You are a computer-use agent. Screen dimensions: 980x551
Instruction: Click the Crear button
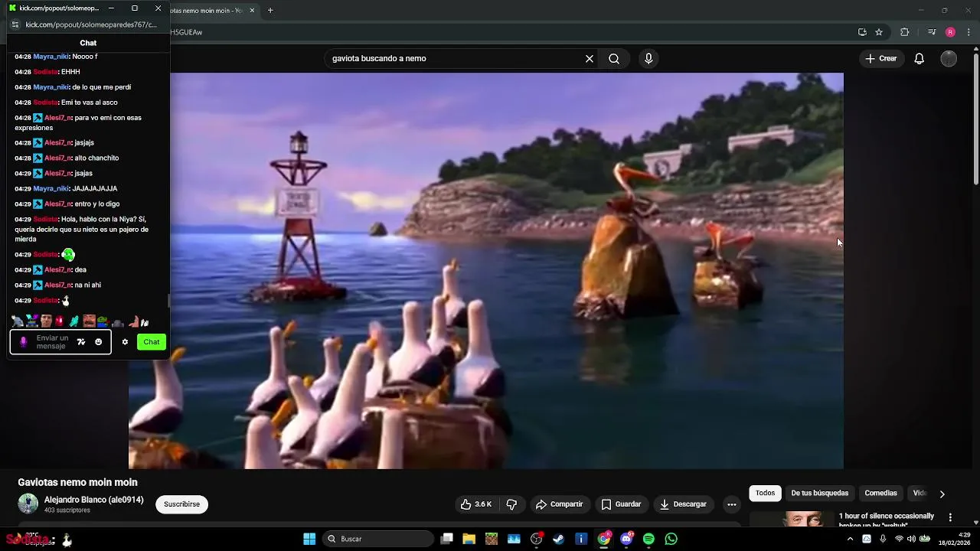pos(880,59)
